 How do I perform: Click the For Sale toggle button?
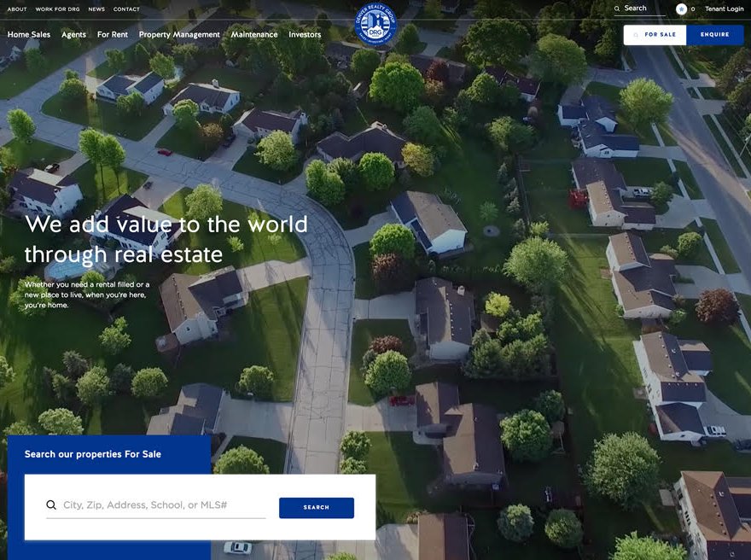point(655,35)
